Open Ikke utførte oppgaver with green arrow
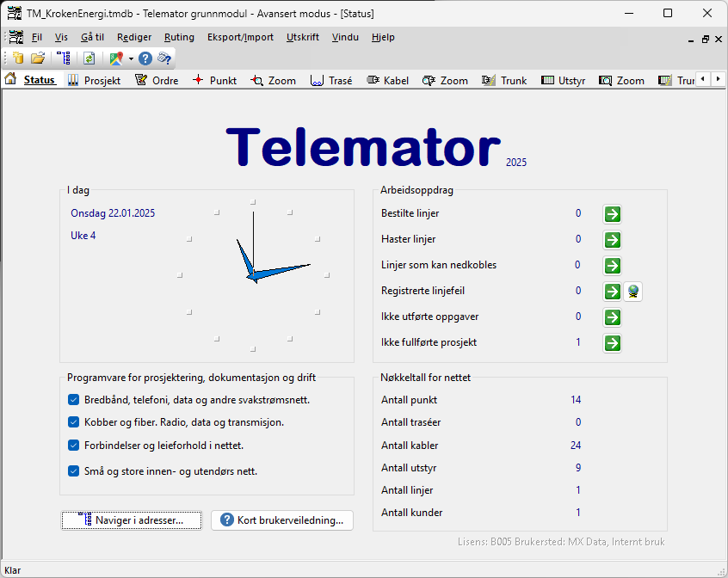The height and width of the screenshot is (578, 728). (x=613, y=317)
